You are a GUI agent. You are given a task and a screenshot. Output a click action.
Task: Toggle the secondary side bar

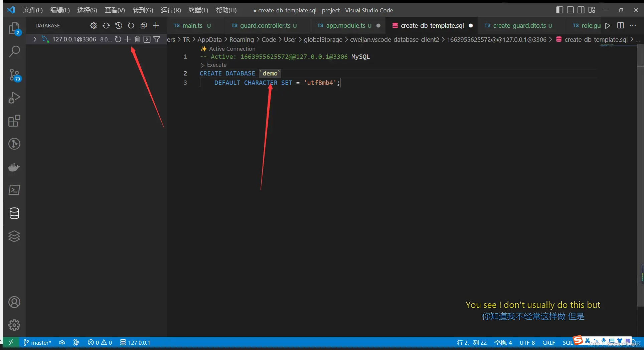tap(581, 10)
